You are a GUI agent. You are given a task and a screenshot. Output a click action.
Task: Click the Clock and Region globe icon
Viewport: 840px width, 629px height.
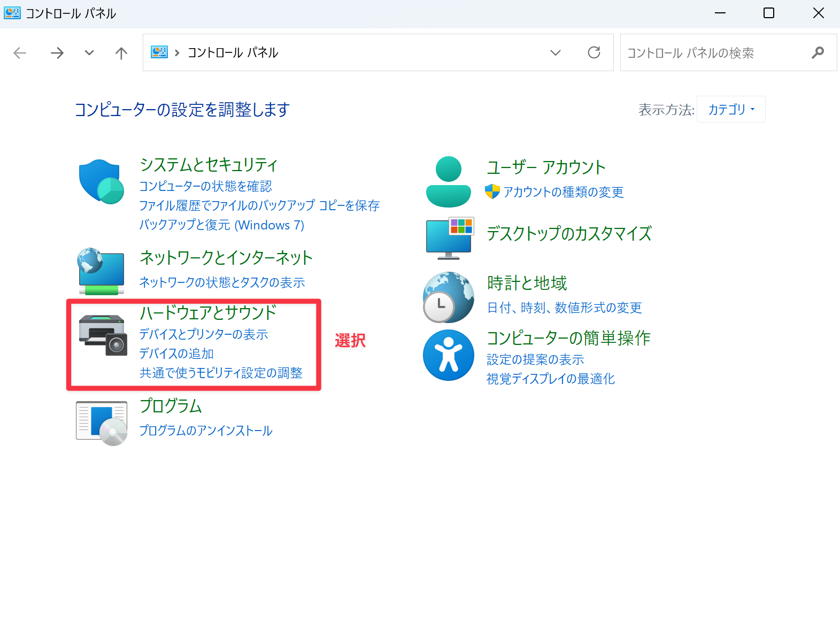click(448, 297)
